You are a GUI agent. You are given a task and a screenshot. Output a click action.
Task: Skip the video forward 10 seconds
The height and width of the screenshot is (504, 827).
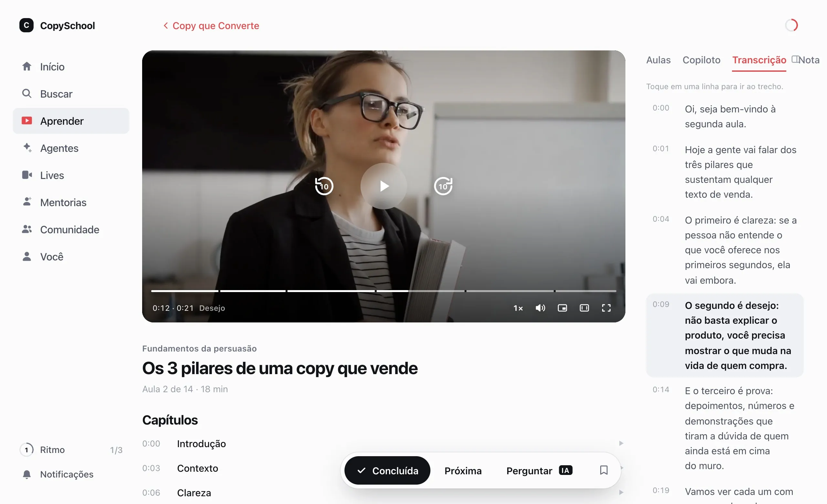[443, 186]
